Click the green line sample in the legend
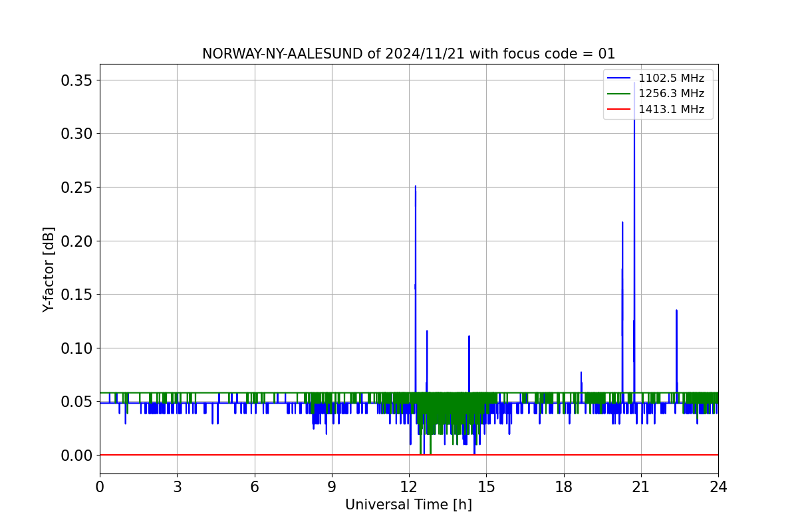 point(619,94)
